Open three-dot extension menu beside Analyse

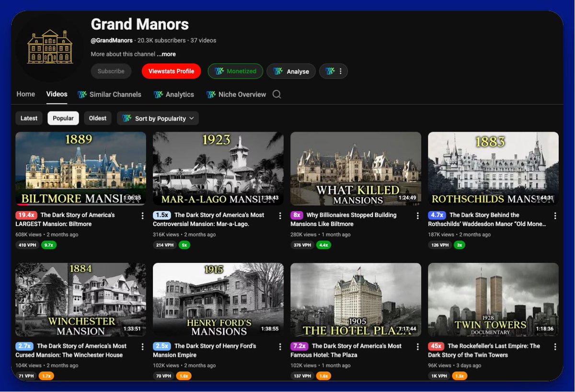click(x=333, y=71)
